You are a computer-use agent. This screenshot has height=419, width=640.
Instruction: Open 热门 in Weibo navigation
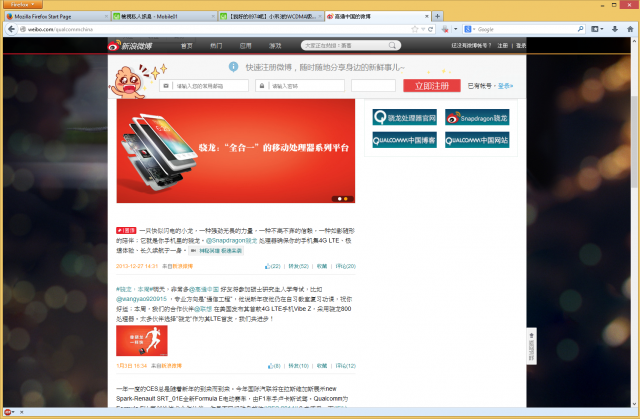pyautogui.click(x=216, y=46)
